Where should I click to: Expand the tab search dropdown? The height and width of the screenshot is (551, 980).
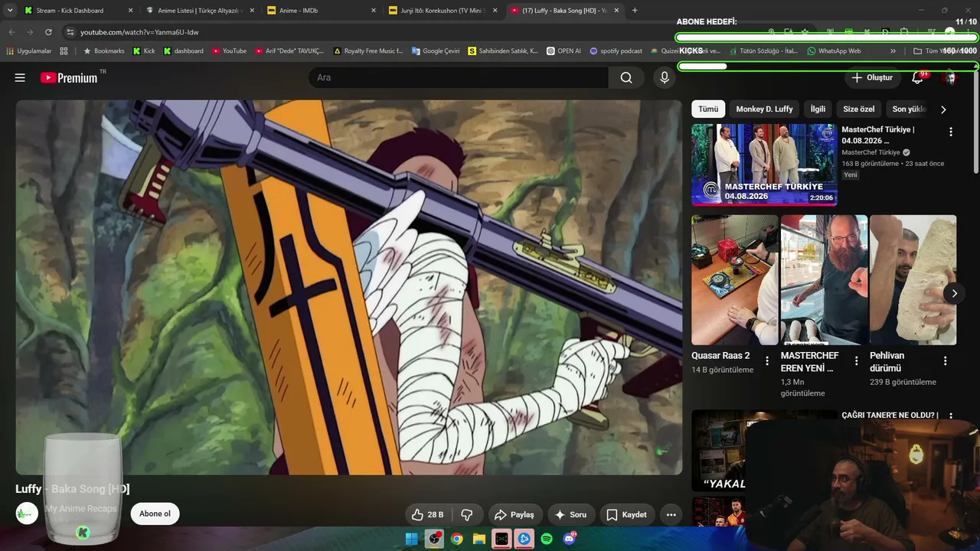(10, 11)
